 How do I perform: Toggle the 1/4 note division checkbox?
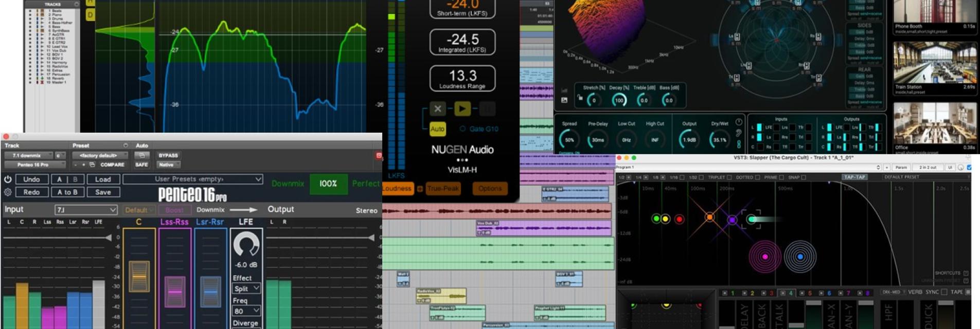[646, 177]
